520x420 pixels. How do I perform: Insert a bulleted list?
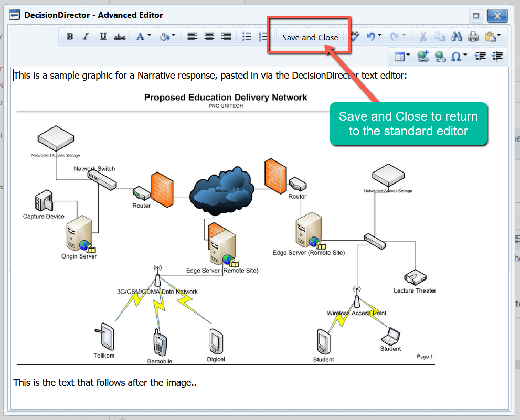[x=247, y=37]
